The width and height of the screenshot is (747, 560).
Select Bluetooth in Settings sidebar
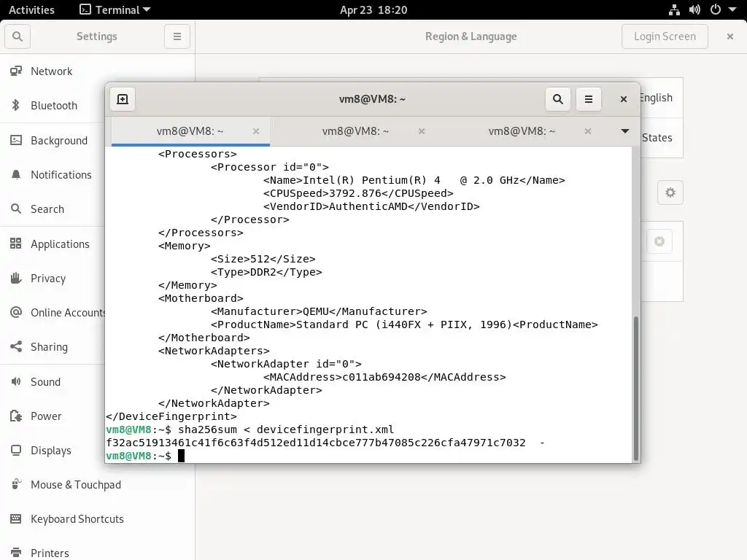(53, 105)
